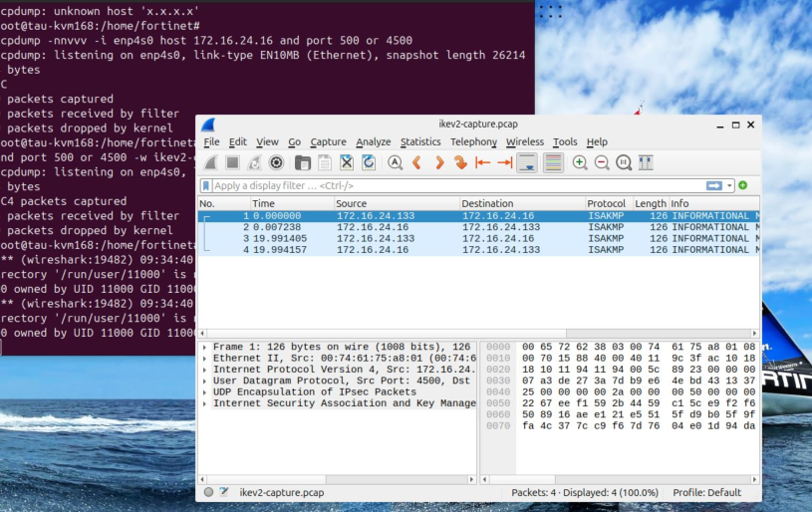The height and width of the screenshot is (512, 812).
Task: Restart the current capture
Action: coord(254,163)
